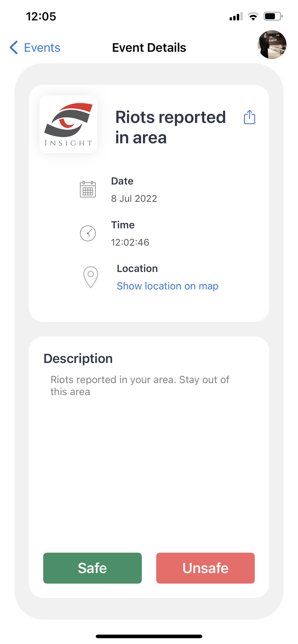298x644 pixels.
Task: Share this riot event
Action: (249, 117)
